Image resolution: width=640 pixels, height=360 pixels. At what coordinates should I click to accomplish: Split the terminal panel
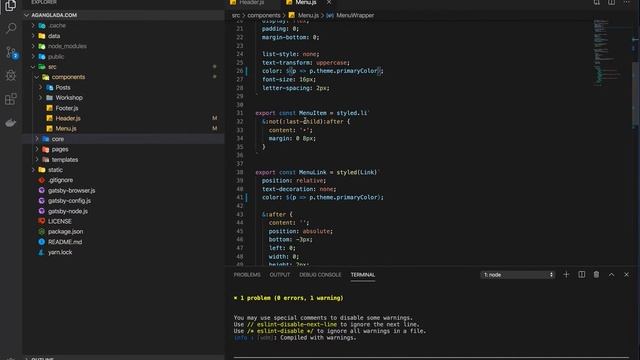pyautogui.click(x=581, y=275)
